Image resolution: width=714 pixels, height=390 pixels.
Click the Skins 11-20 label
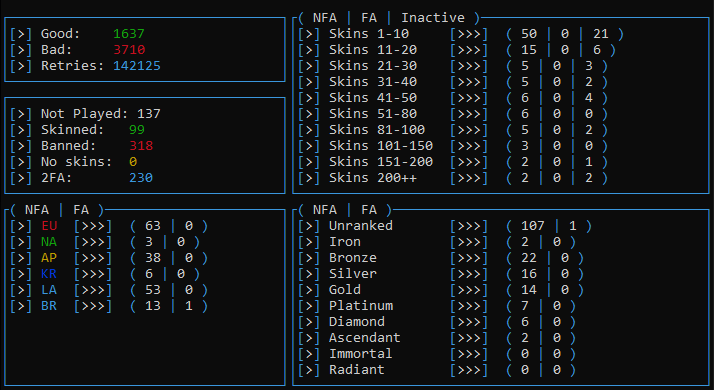coord(373,50)
